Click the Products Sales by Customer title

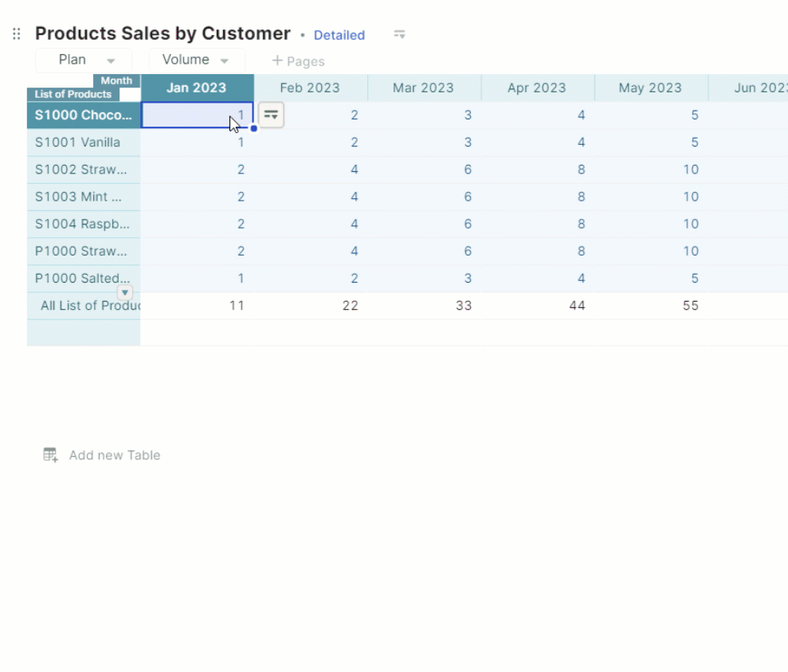click(163, 33)
